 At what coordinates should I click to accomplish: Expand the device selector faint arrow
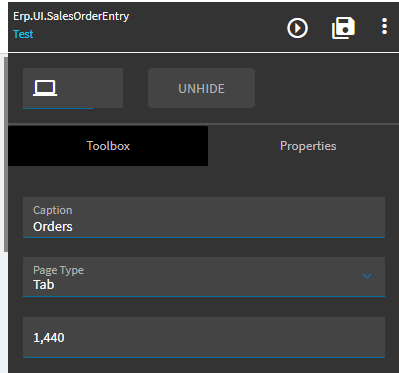coord(107,89)
